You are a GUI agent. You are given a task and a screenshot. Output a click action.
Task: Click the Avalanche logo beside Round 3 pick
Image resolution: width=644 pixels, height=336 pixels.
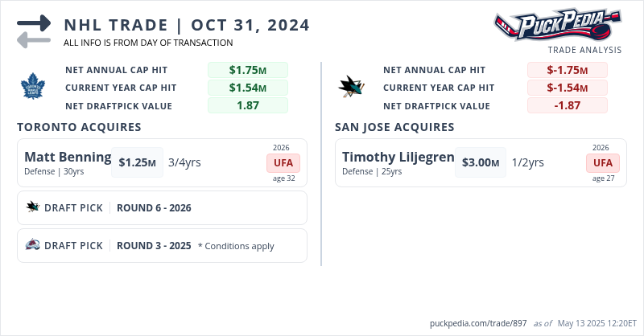(x=33, y=246)
